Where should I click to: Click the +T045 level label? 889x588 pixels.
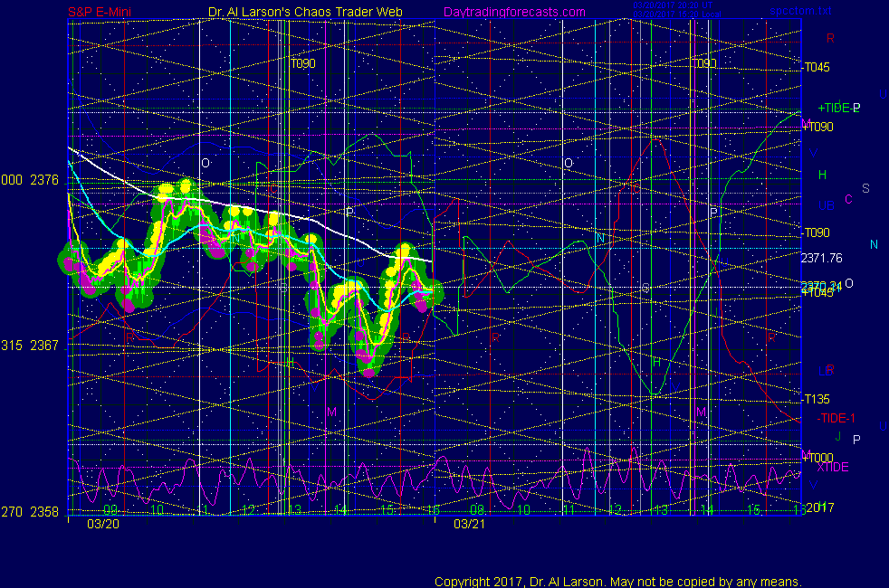(817, 292)
